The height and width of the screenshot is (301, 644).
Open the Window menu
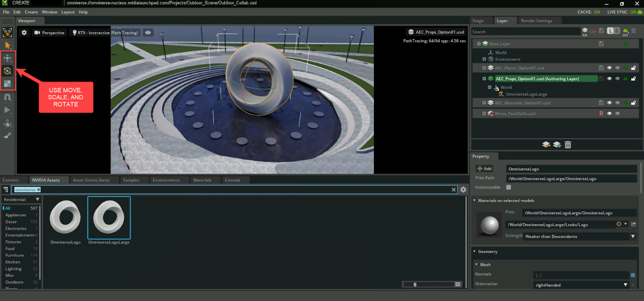[50, 12]
